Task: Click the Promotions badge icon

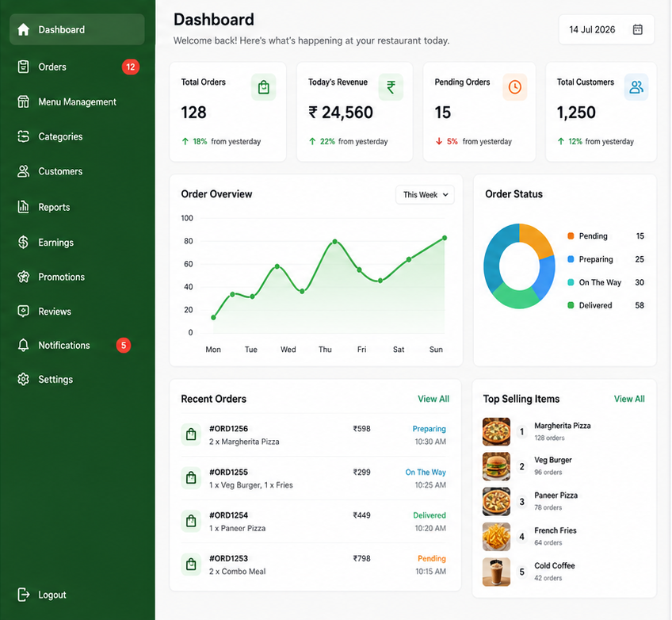Action: point(24,277)
